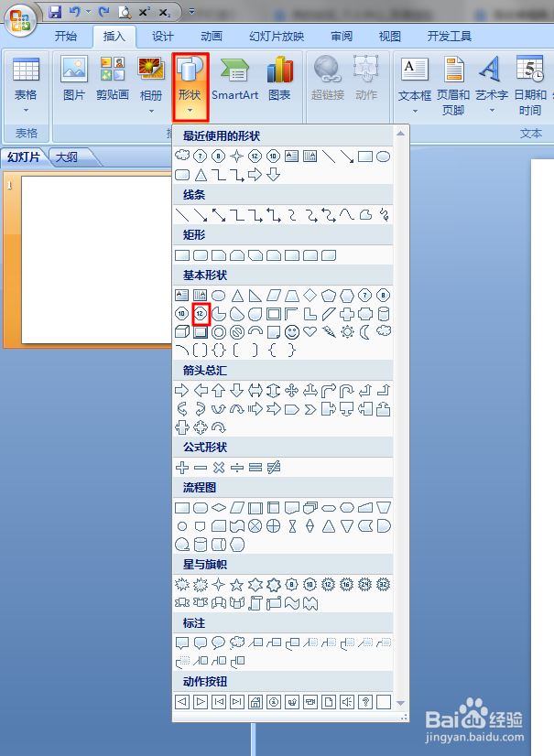Select the up arrow in block arrows
This screenshot has width=554, height=756.
pos(219,390)
